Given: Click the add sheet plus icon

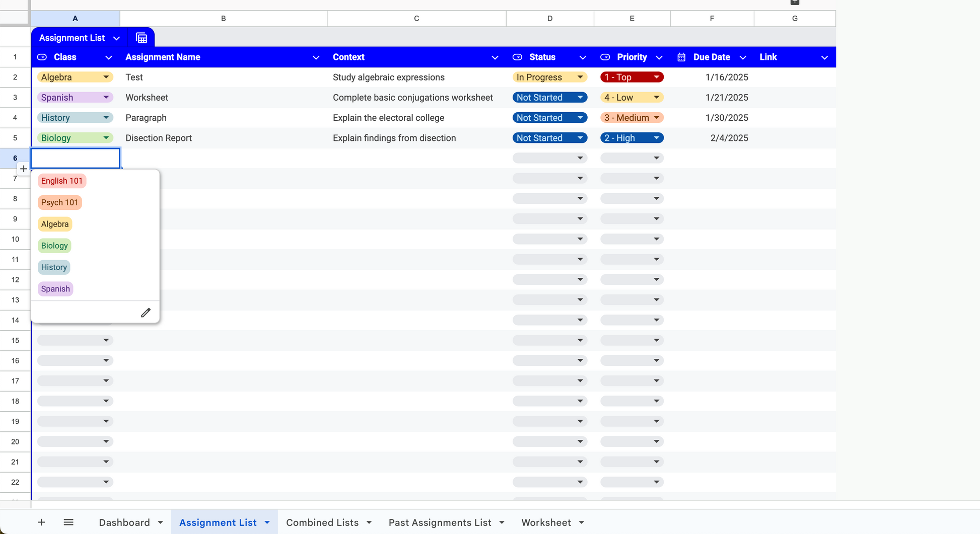Looking at the screenshot, I should coord(41,522).
